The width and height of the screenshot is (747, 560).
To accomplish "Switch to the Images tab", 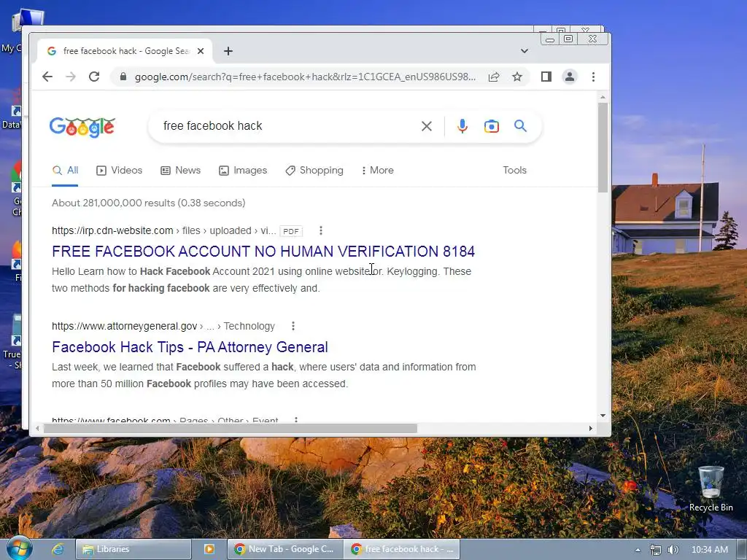I will click(x=243, y=171).
